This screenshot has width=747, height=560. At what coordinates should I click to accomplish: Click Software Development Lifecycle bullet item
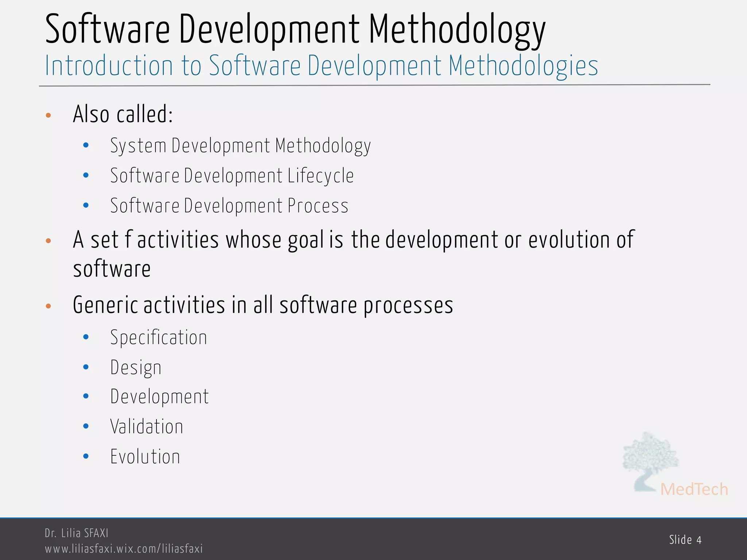(x=232, y=176)
